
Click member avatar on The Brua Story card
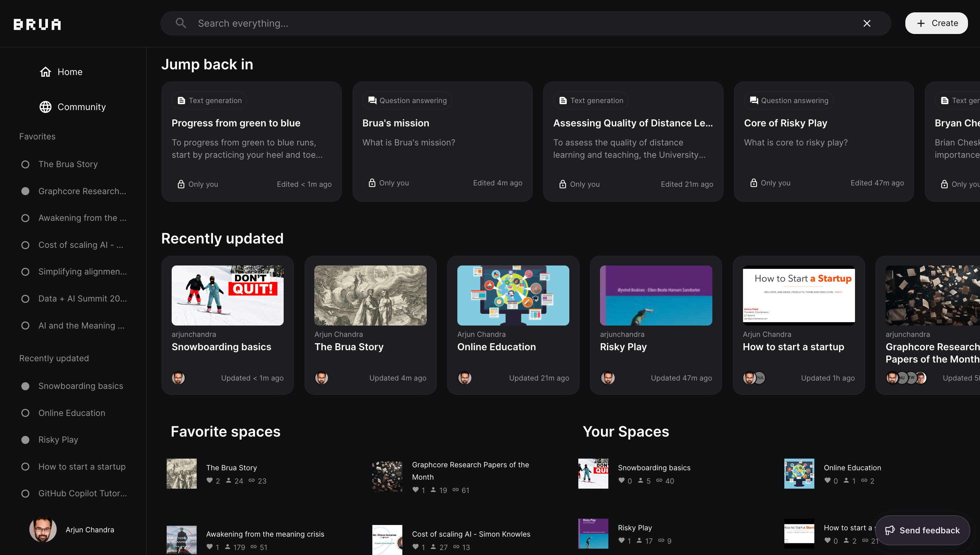321,378
